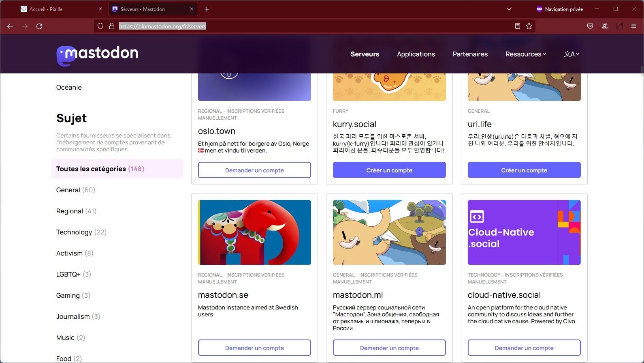Viewport: 644px width, 363px height.
Task: Filter servers by Gaming category
Action: pyautogui.click(x=73, y=295)
